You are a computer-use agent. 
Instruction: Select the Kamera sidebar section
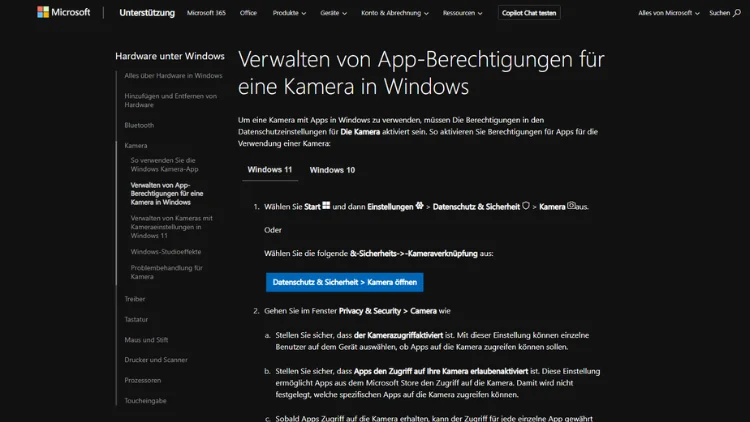click(136, 145)
